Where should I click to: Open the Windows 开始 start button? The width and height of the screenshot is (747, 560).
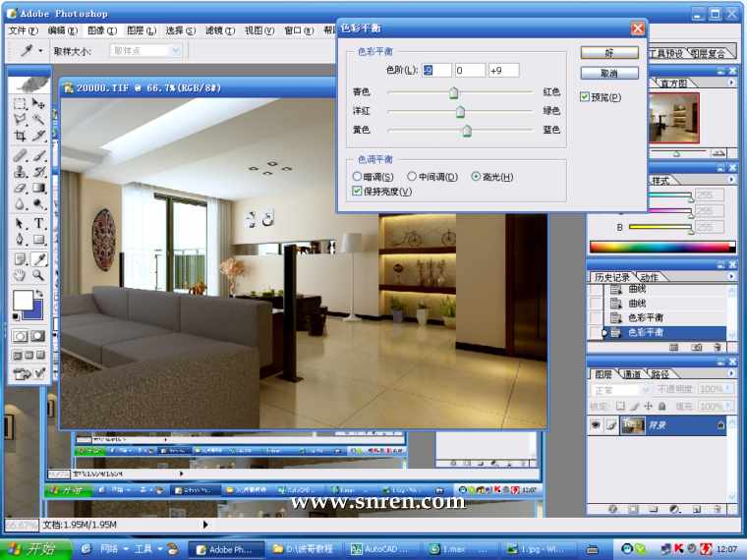click(x=36, y=549)
